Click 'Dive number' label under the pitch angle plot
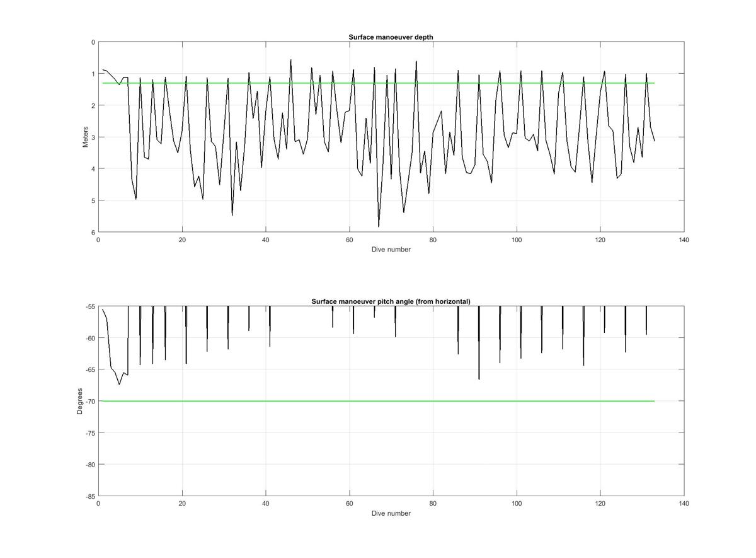 pyautogui.click(x=391, y=513)
